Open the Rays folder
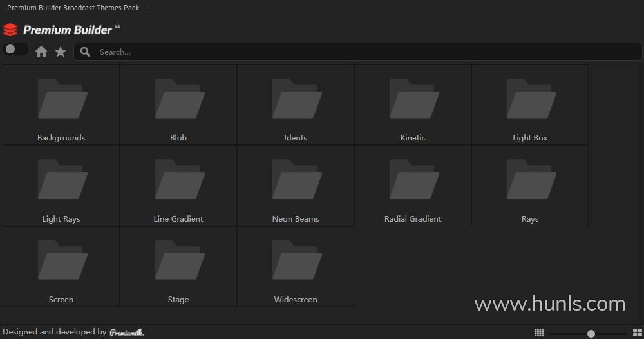This screenshot has width=644, height=339. point(530,186)
